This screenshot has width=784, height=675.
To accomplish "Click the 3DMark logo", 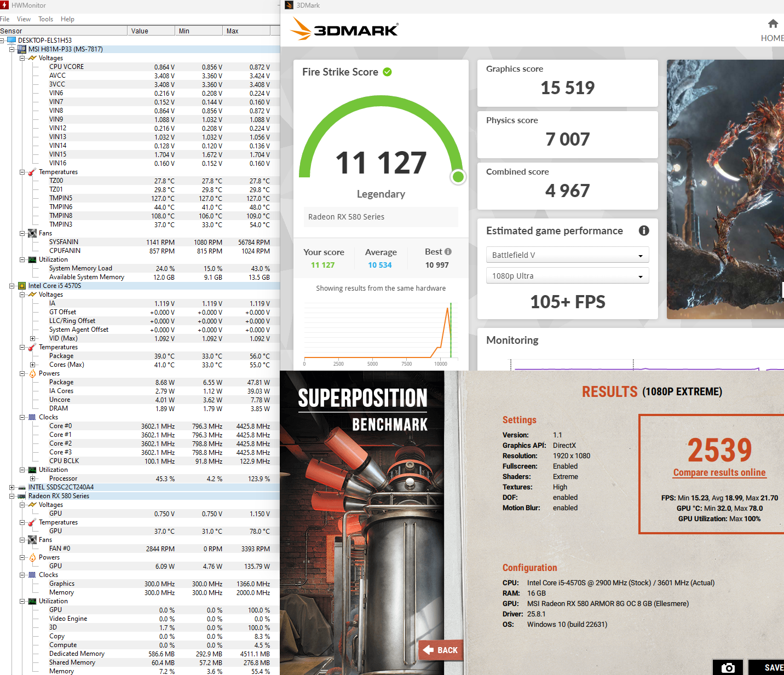I will click(345, 29).
